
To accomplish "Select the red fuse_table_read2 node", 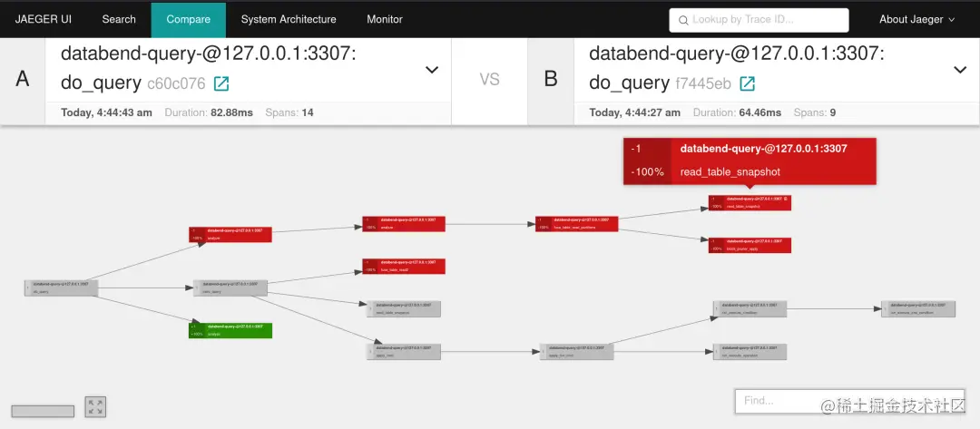I will 404,266.
